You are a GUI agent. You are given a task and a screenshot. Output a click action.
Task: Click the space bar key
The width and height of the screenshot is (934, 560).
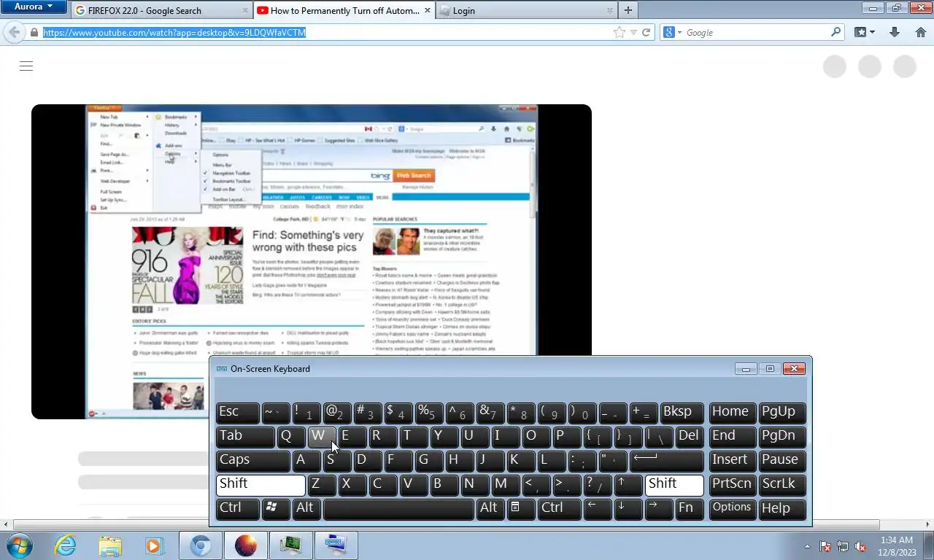coord(398,509)
